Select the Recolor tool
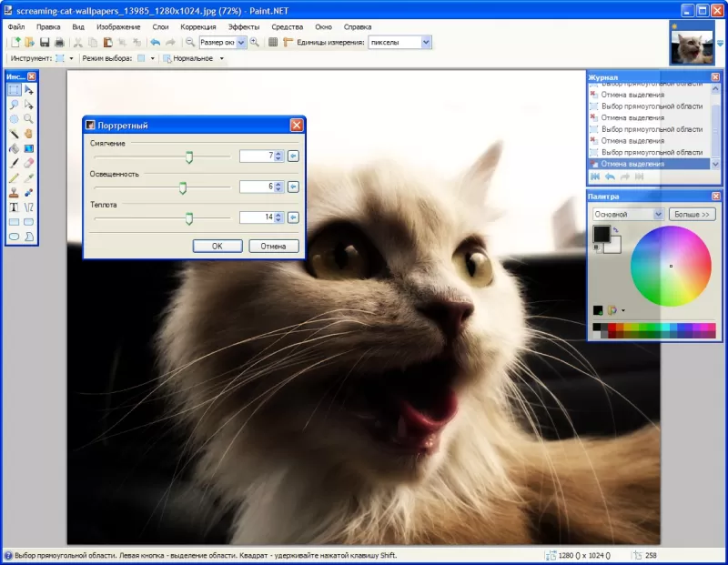The height and width of the screenshot is (565, 728). click(x=29, y=193)
